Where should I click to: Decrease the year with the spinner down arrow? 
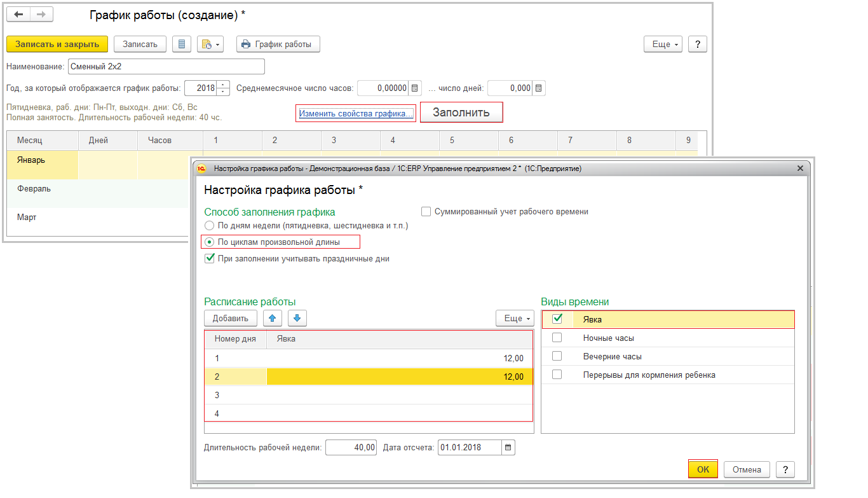pyautogui.click(x=223, y=92)
